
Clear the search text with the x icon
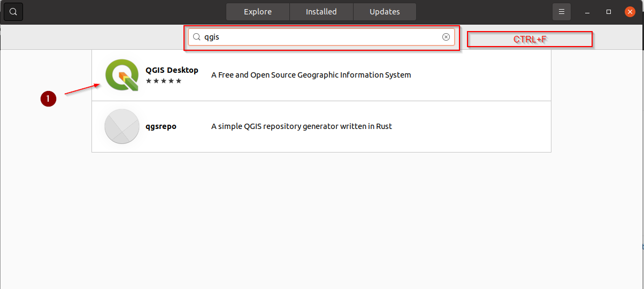pyautogui.click(x=446, y=37)
